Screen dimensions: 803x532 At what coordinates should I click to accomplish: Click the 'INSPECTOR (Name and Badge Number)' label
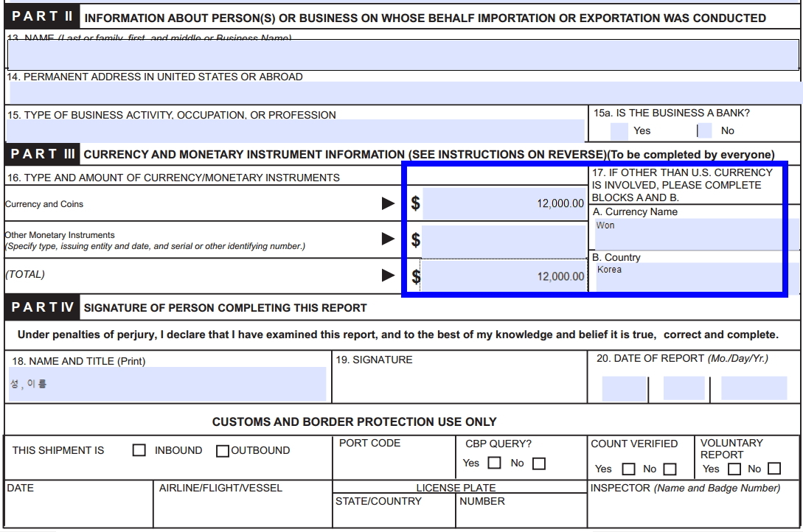click(x=685, y=488)
